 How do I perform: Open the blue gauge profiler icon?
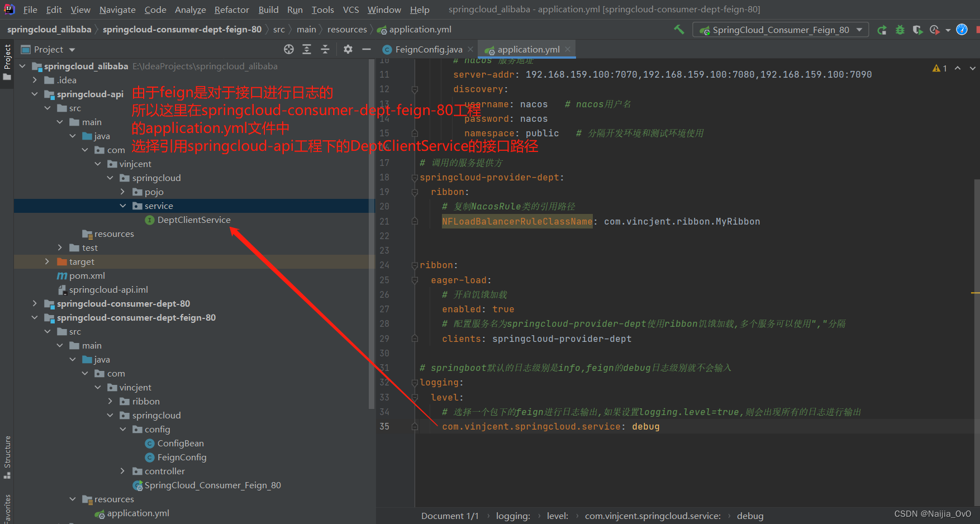point(962,30)
